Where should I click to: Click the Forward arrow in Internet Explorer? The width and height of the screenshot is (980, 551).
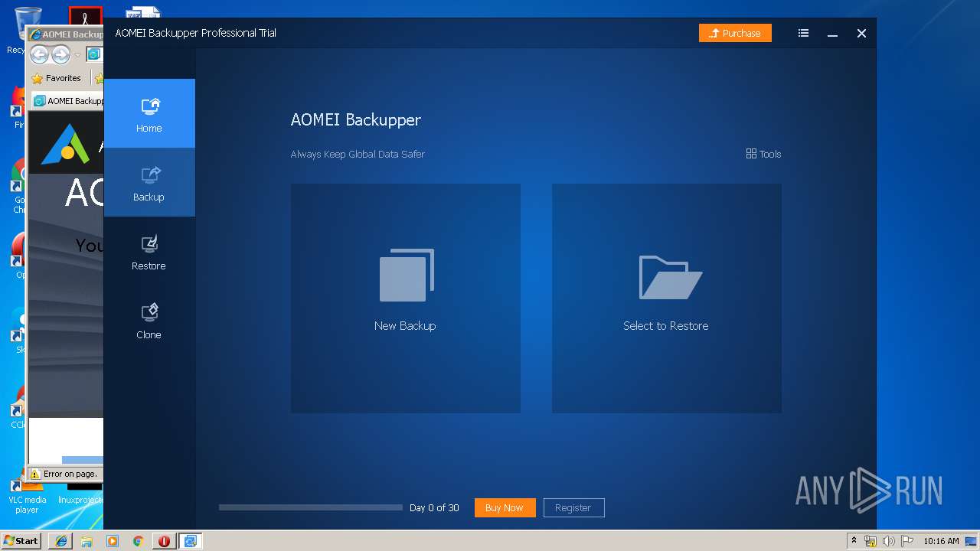click(x=60, y=54)
